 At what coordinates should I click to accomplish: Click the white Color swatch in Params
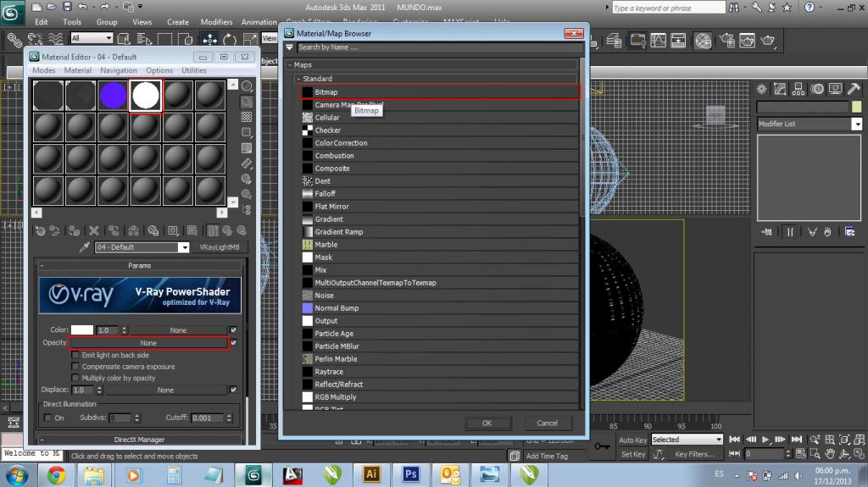tap(82, 329)
